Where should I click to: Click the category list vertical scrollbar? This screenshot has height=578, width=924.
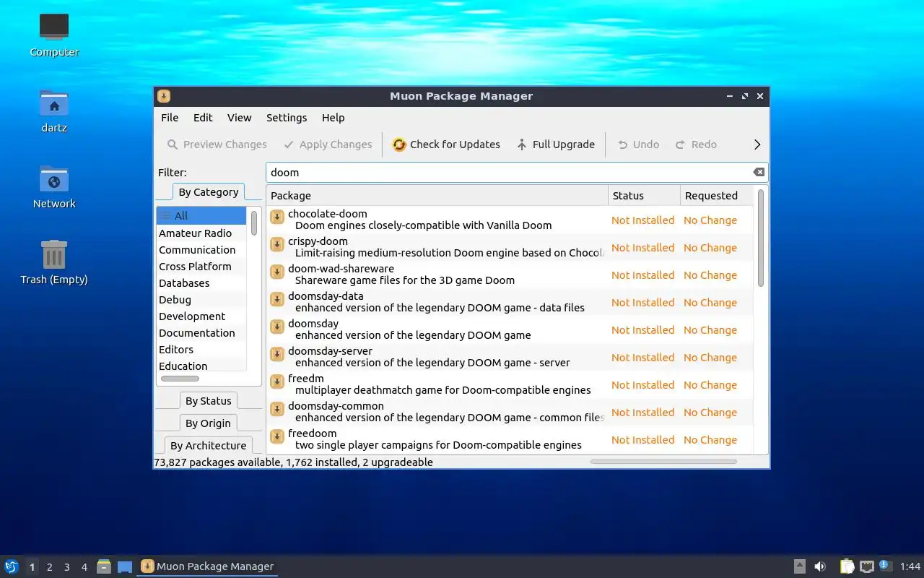[x=254, y=223]
